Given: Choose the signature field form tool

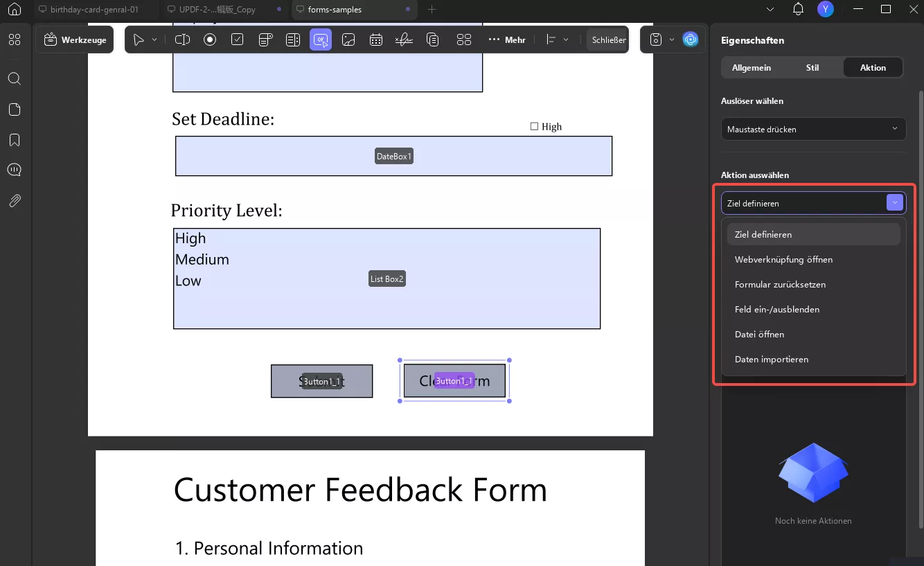Looking at the screenshot, I should [404, 39].
